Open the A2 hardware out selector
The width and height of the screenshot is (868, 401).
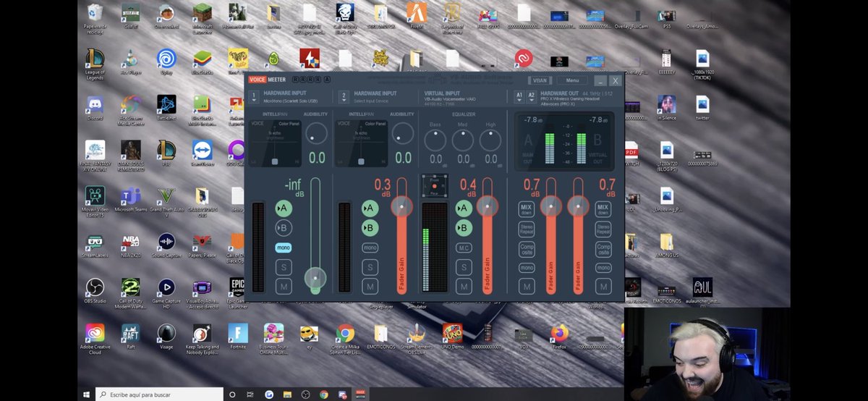(x=532, y=96)
